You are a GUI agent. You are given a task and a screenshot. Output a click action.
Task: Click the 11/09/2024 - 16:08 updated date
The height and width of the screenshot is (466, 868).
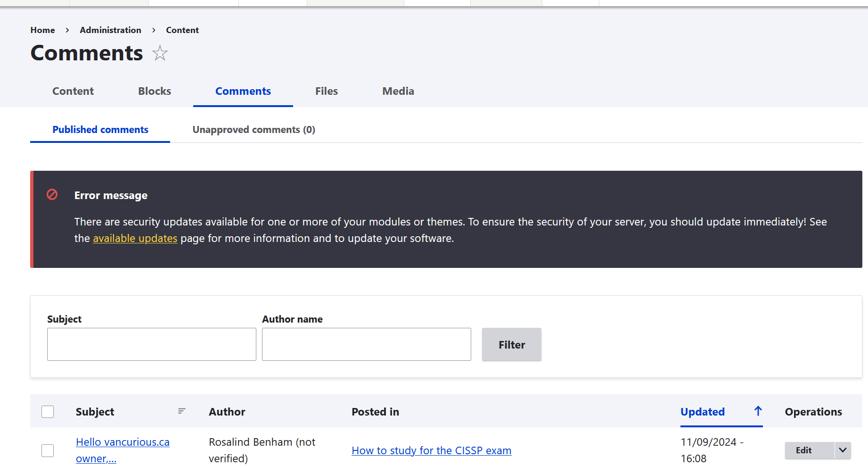[712, 450]
